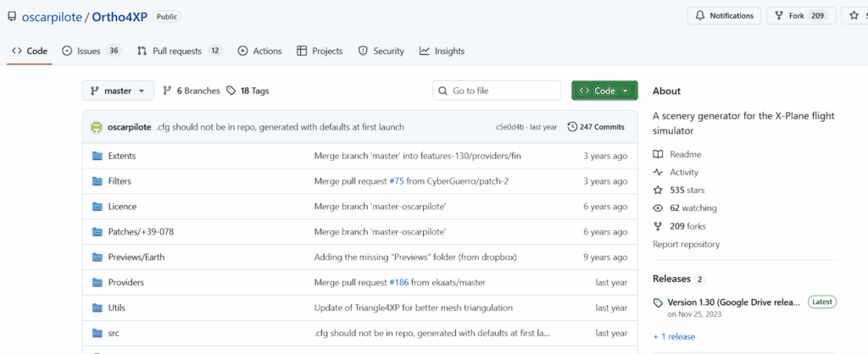Open the Releases heading link

click(671, 279)
